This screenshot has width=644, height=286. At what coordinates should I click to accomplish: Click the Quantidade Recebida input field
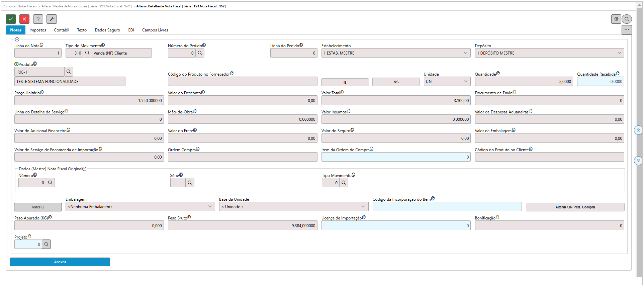pos(600,81)
